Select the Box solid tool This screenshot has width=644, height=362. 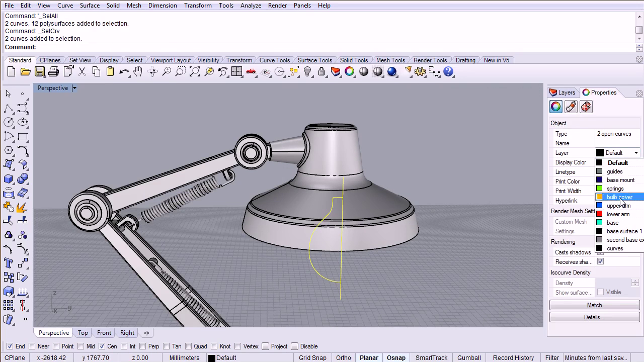(9, 178)
